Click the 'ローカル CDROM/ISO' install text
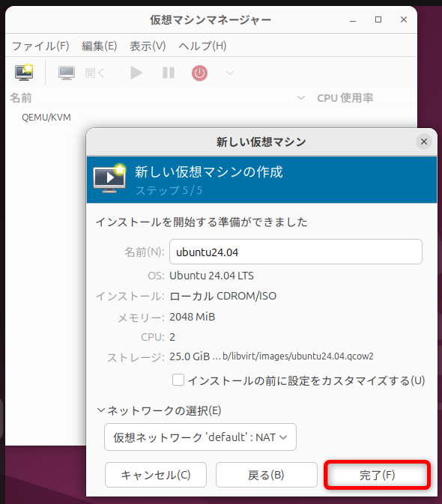Screen dimensions: 442x504 [x=222, y=296]
